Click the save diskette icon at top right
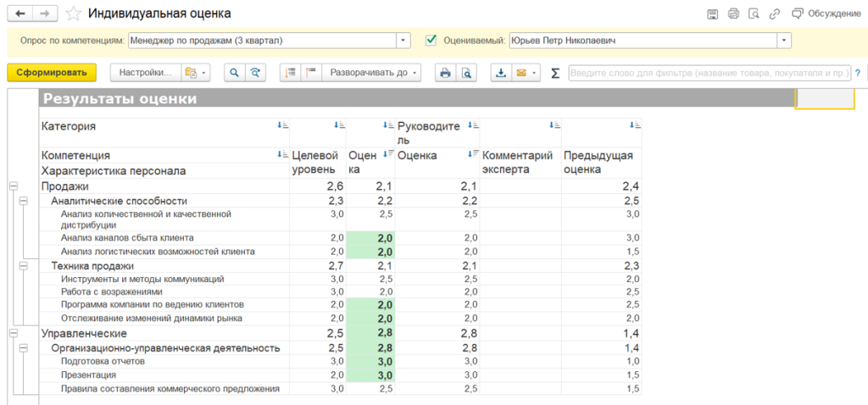 point(713,14)
